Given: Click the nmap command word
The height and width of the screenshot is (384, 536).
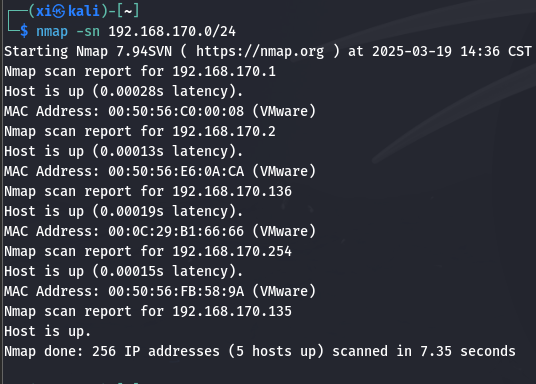Looking at the screenshot, I should [x=52, y=32].
